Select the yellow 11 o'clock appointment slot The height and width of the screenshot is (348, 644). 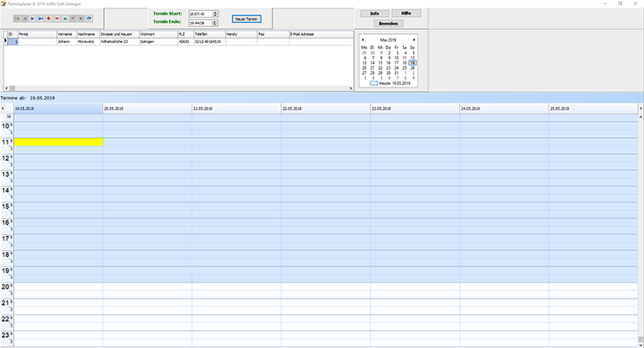58,141
